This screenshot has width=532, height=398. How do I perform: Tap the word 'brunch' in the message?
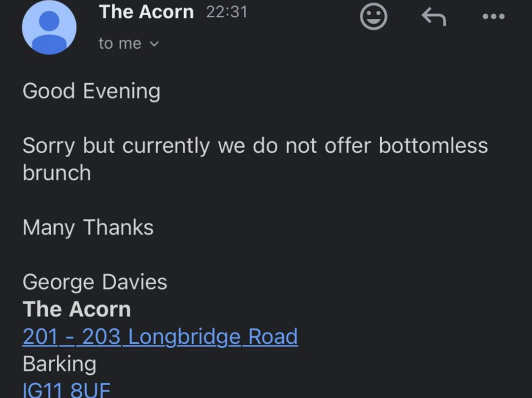[57, 173]
